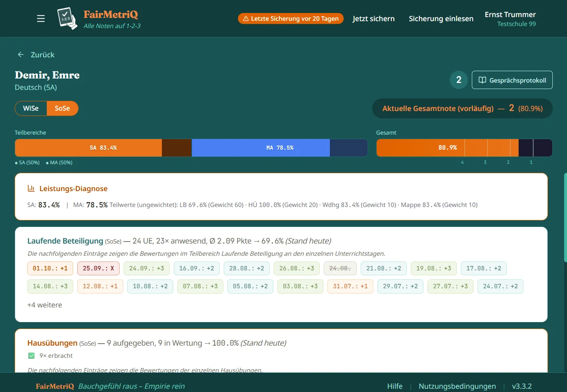
Task: Select the 16.09.: +2 entry chip
Action: [x=196, y=268]
